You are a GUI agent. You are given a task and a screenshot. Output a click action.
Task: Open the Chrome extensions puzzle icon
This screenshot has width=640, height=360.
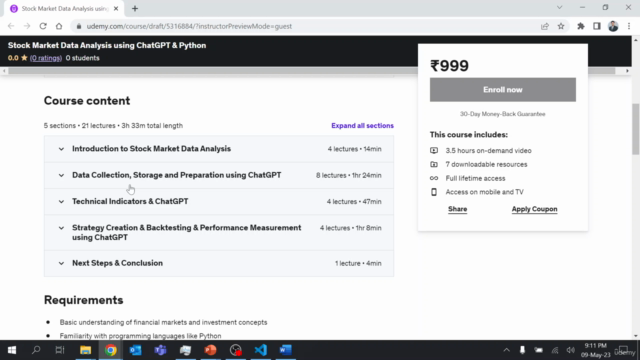[581, 26]
